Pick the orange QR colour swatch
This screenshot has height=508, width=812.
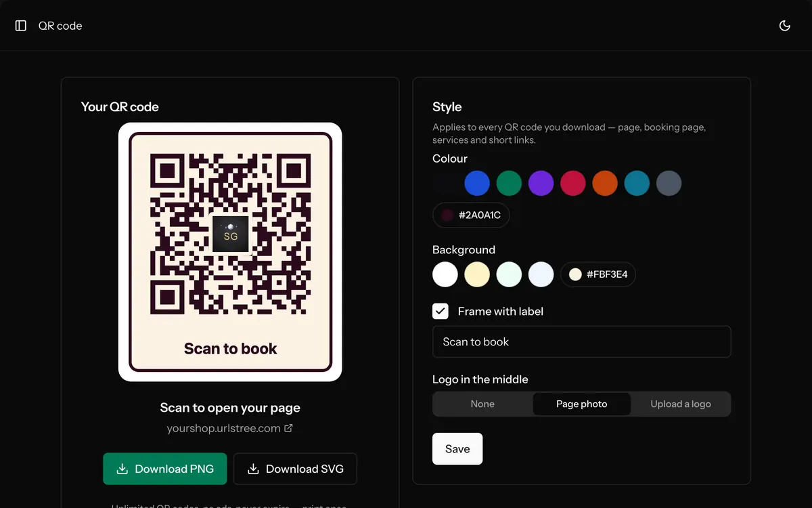pos(605,184)
